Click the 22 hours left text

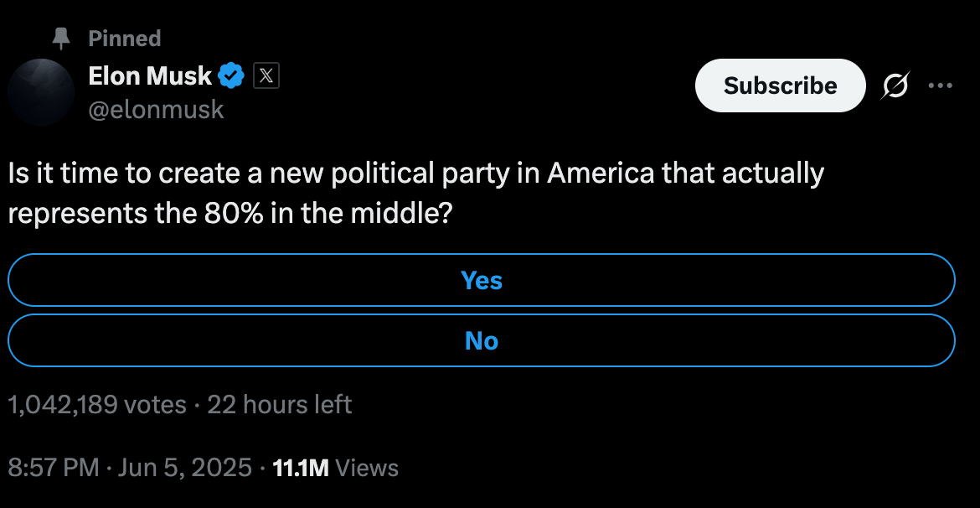coord(280,405)
